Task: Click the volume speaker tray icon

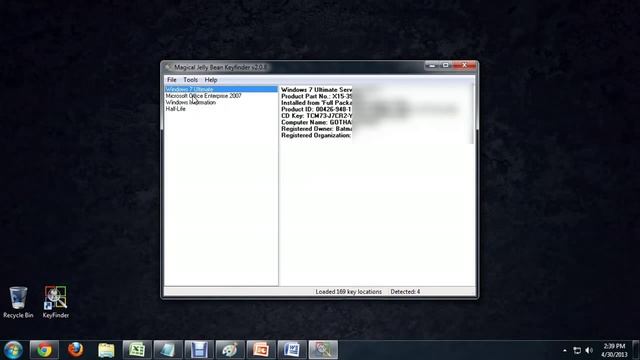Action: click(589, 351)
